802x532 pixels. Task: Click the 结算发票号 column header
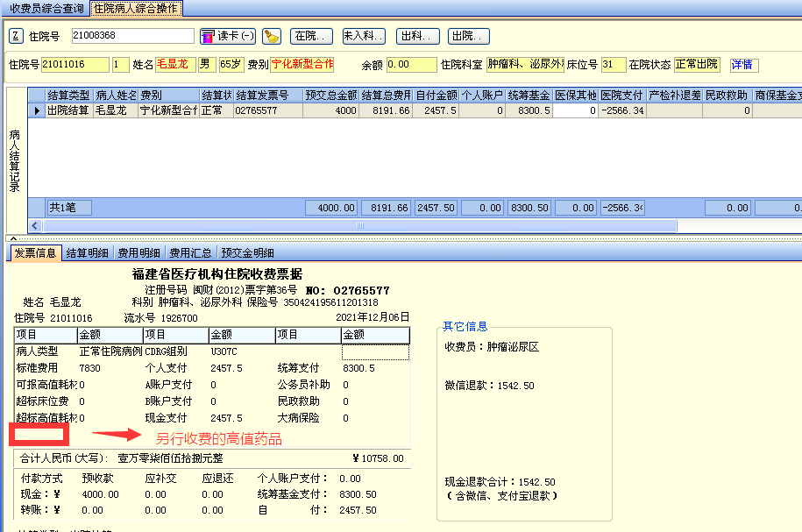[268, 96]
